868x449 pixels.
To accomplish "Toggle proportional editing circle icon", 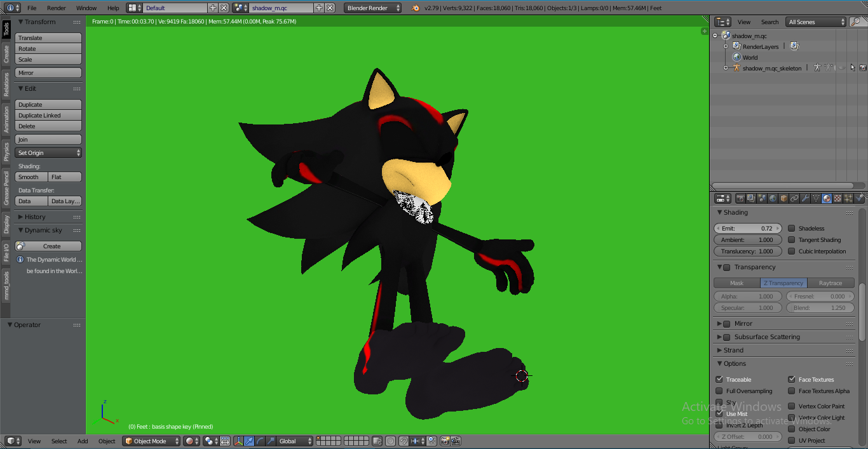I will point(390,441).
